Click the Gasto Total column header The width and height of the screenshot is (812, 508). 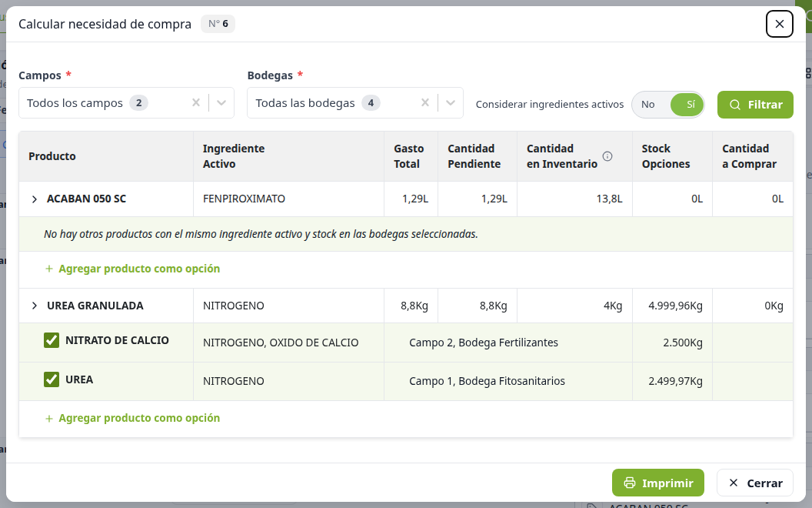[409, 156]
